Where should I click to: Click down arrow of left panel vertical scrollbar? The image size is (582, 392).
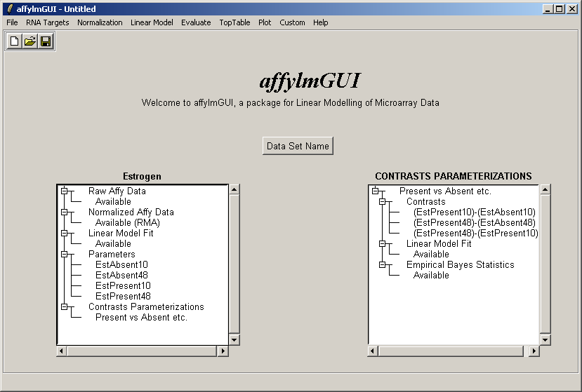click(x=234, y=339)
